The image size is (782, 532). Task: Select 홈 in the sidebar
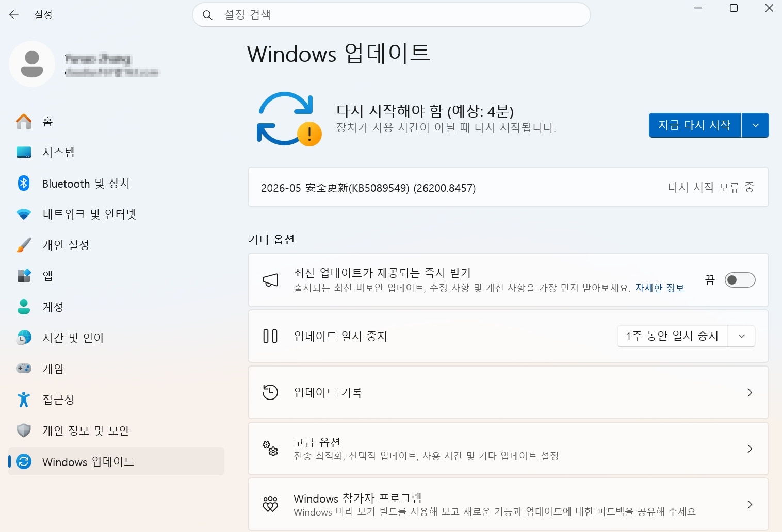(x=117, y=121)
